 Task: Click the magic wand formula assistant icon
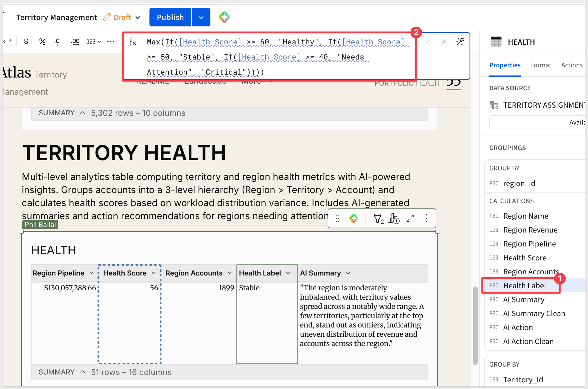coord(460,42)
